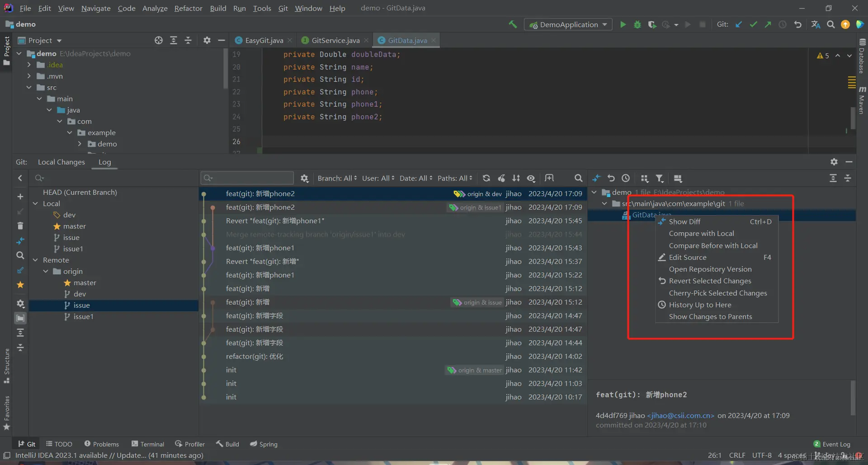Open the Branch: All filter dropdown

tap(337, 178)
